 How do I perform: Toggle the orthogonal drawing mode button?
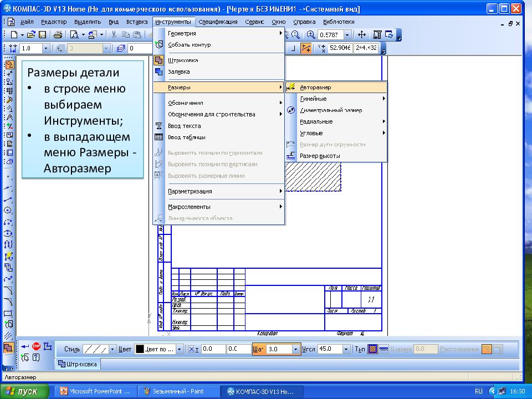tap(294, 49)
